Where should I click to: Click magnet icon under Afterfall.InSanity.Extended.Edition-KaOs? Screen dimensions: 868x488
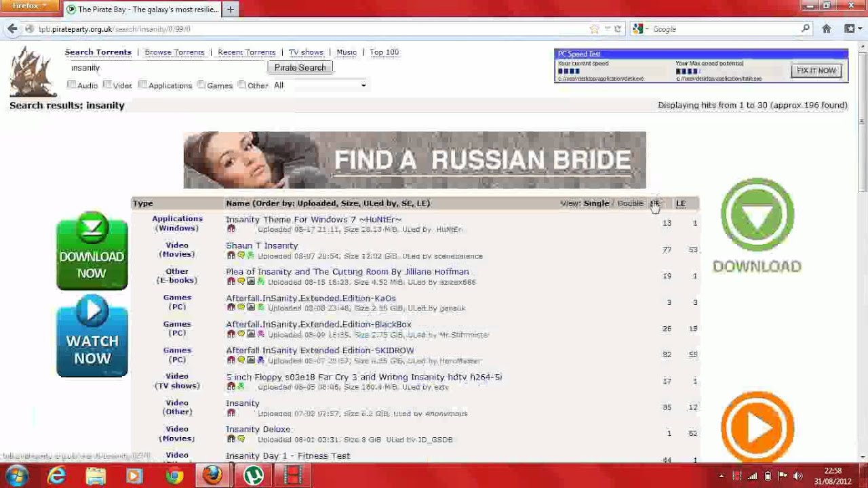click(x=231, y=308)
